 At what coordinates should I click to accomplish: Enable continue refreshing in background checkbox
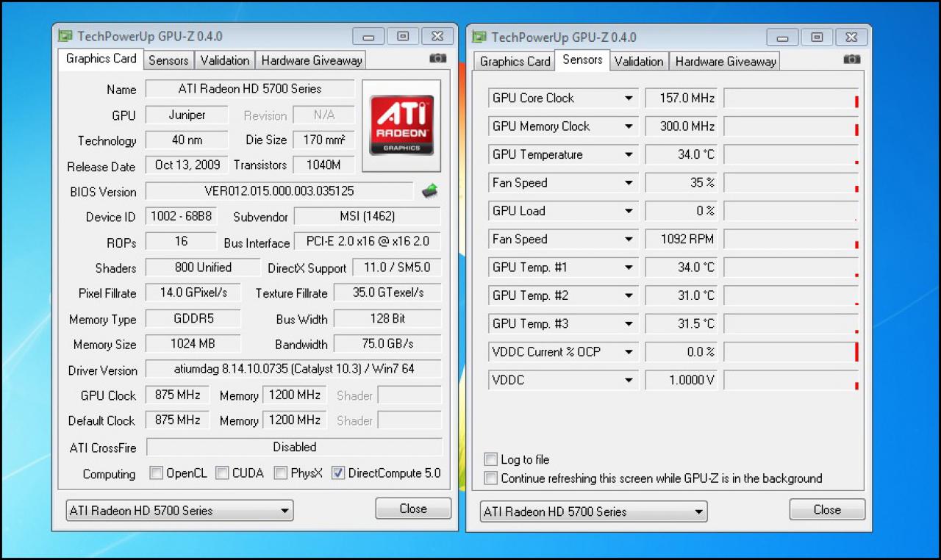click(x=491, y=478)
